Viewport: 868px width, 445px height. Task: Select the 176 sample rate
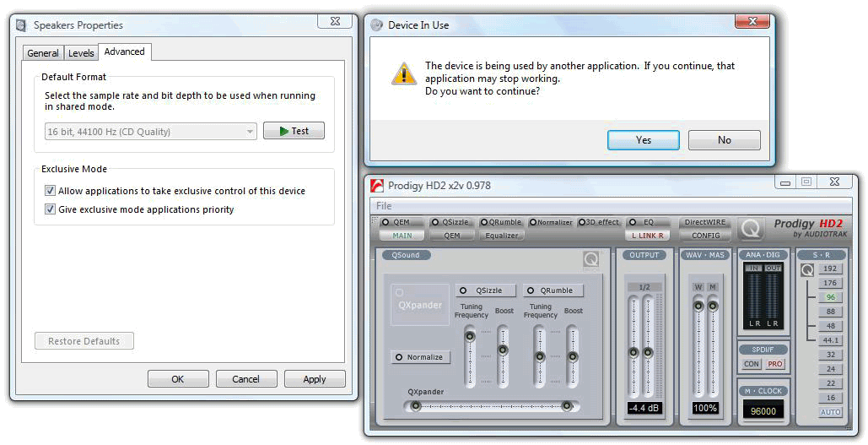point(830,283)
